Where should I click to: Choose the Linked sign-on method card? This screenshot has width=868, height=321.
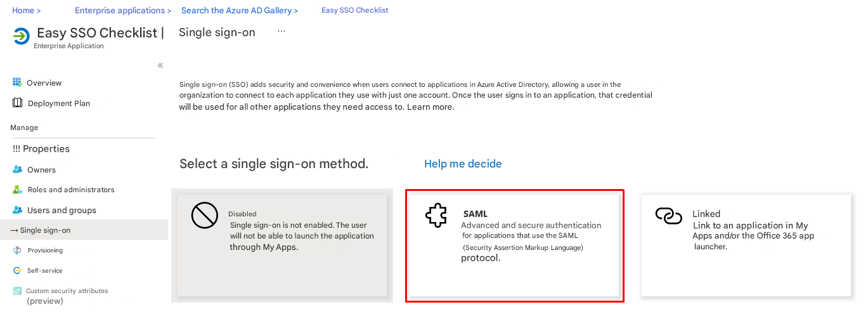point(746,245)
